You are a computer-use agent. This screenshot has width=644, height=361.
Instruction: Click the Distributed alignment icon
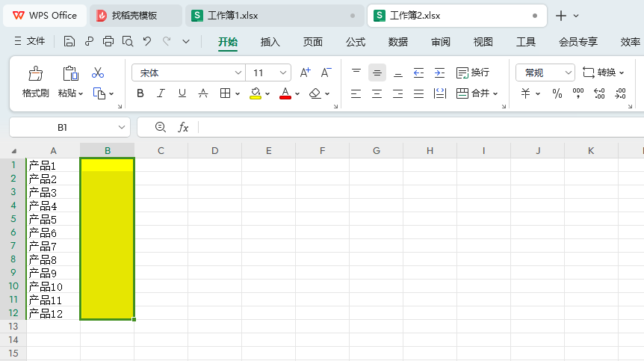click(x=440, y=93)
